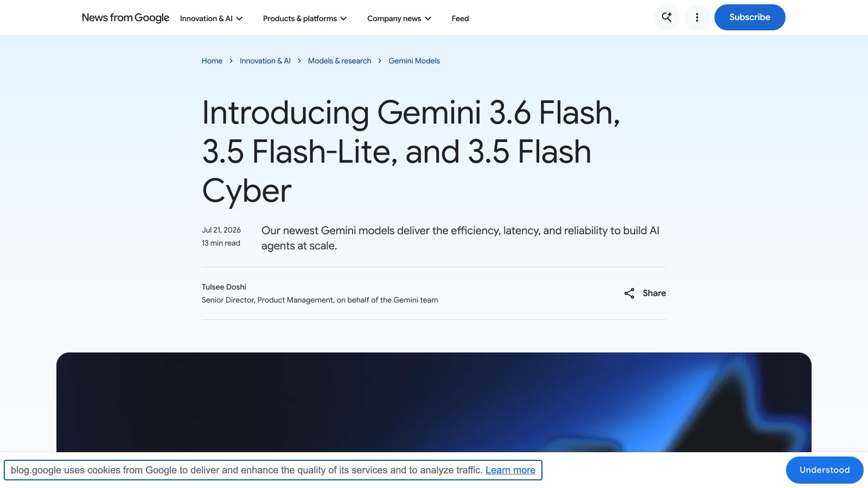Click the News from Google logo

pyautogui.click(x=125, y=18)
